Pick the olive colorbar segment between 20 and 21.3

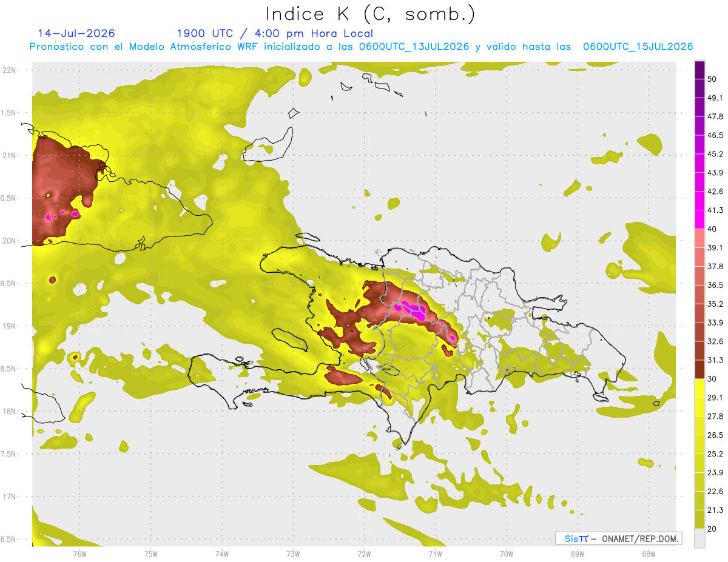pyautogui.click(x=699, y=519)
